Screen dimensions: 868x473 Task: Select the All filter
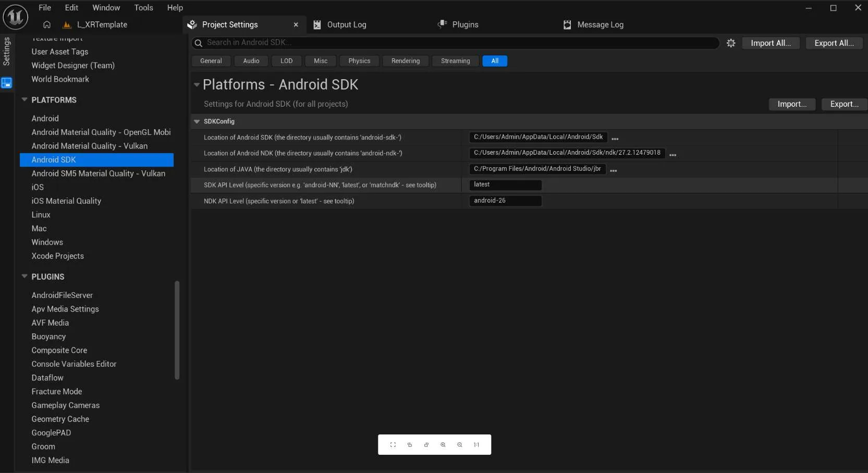coord(495,61)
